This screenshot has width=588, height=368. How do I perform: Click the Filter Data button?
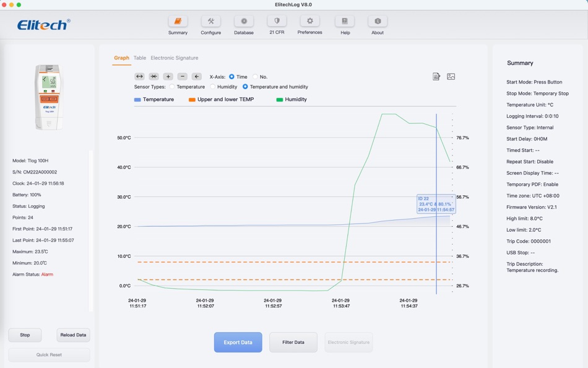(x=293, y=342)
